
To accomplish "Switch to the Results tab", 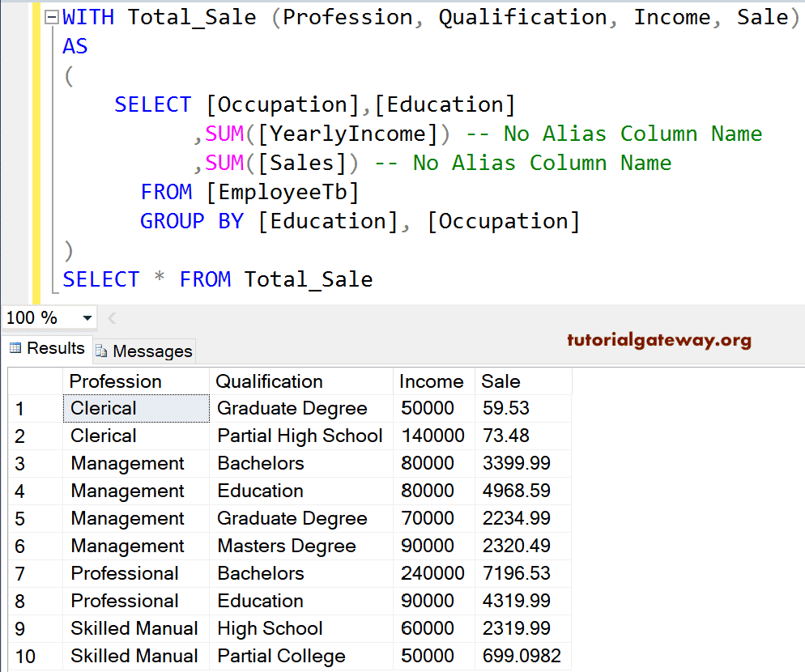I will (x=46, y=348).
